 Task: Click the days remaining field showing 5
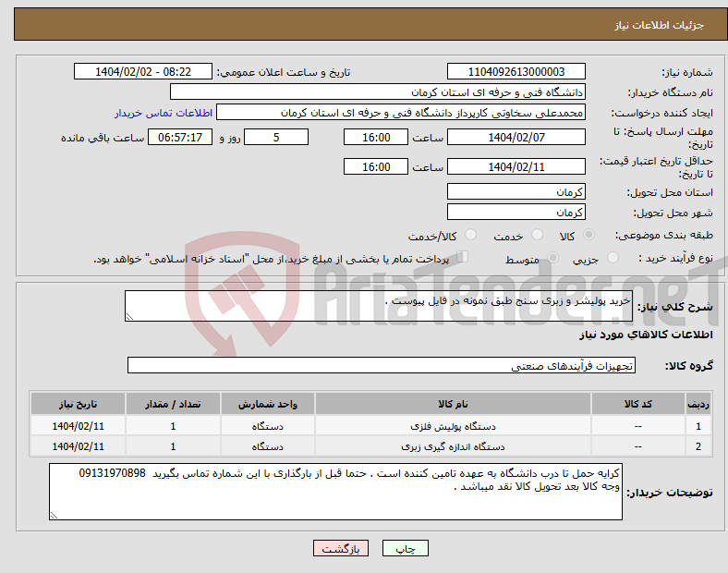[x=276, y=137]
